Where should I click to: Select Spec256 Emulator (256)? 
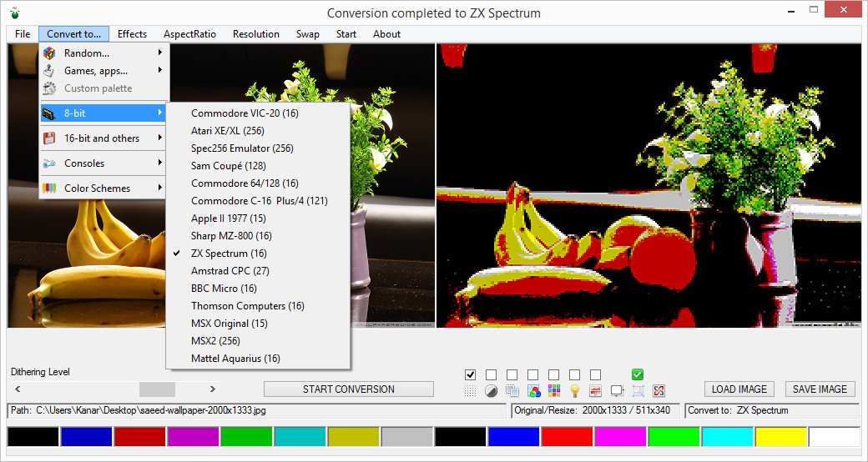258,148
